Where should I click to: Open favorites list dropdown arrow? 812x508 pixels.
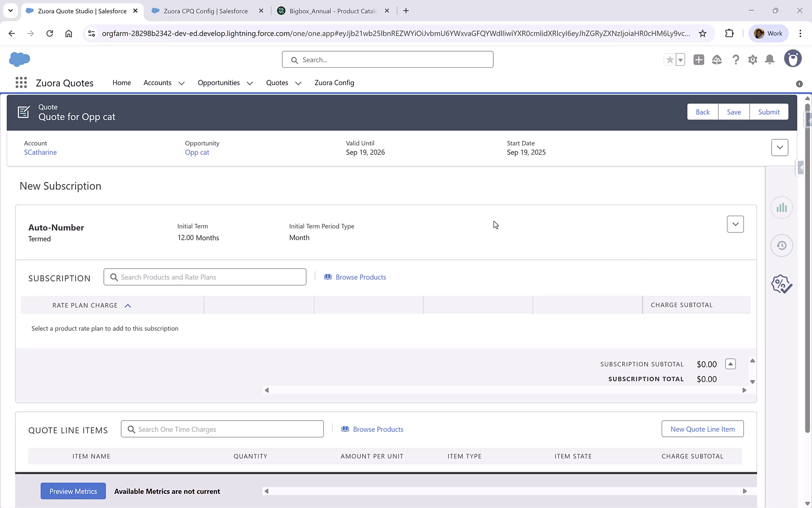(x=679, y=60)
